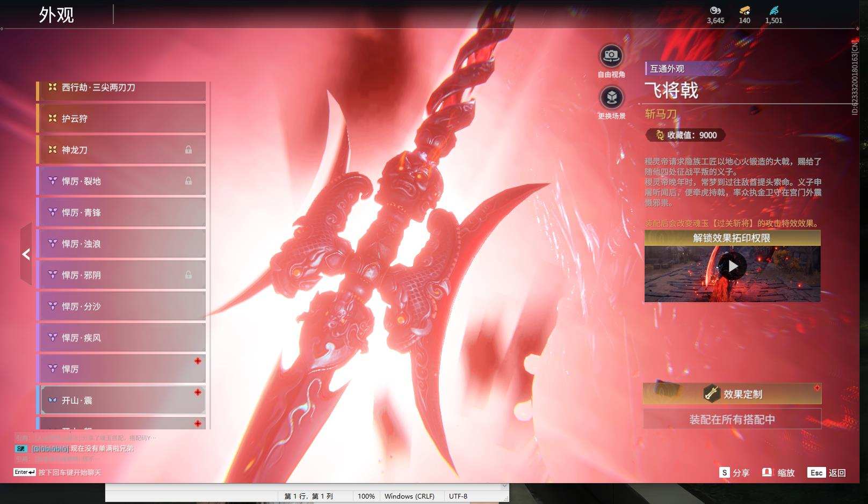The height and width of the screenshot is (504, 868).
Task: Click the 解锁效果拓印权限 banner
Action: click(x=732, y=238)
